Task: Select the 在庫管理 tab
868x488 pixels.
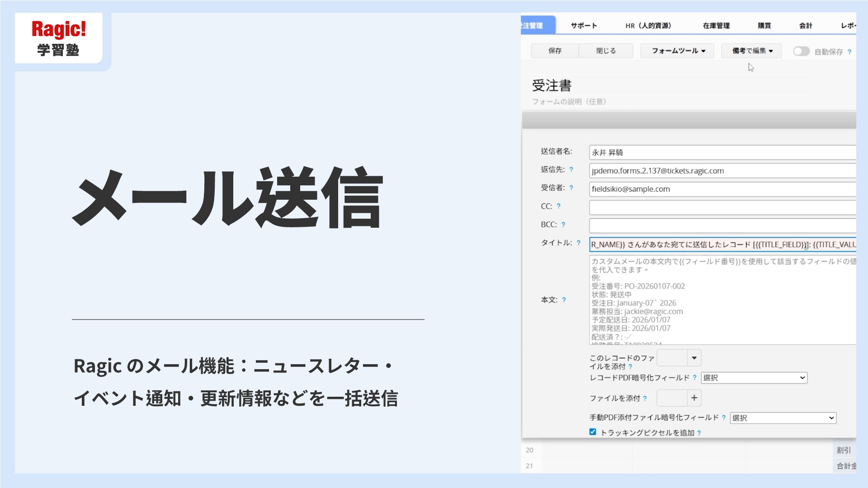Action: coord(716,25)
